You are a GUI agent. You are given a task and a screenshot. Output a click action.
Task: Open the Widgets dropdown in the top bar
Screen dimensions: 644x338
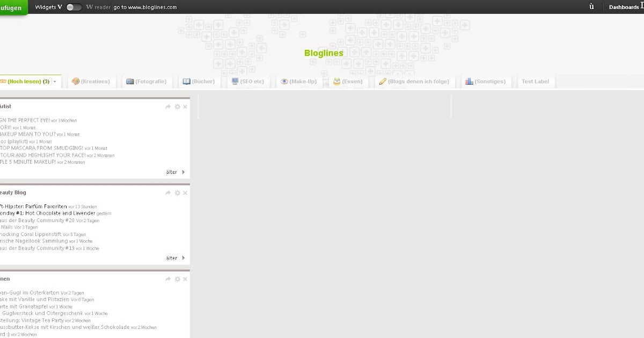pos(48,7)
